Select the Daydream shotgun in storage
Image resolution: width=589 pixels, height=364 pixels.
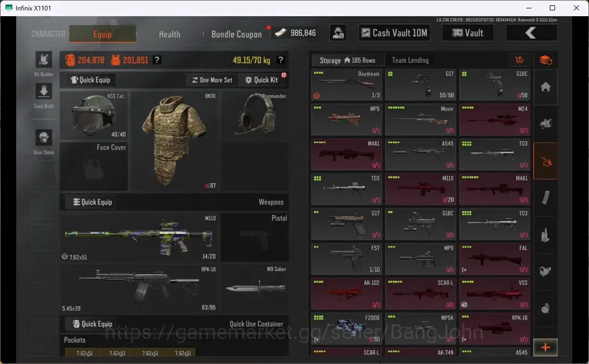pos(347,85)
